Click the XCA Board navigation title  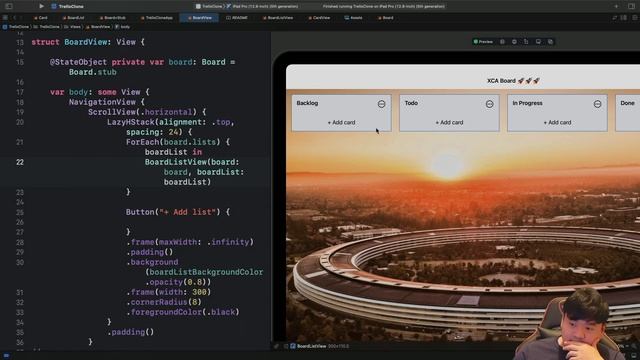click(513, 81)
